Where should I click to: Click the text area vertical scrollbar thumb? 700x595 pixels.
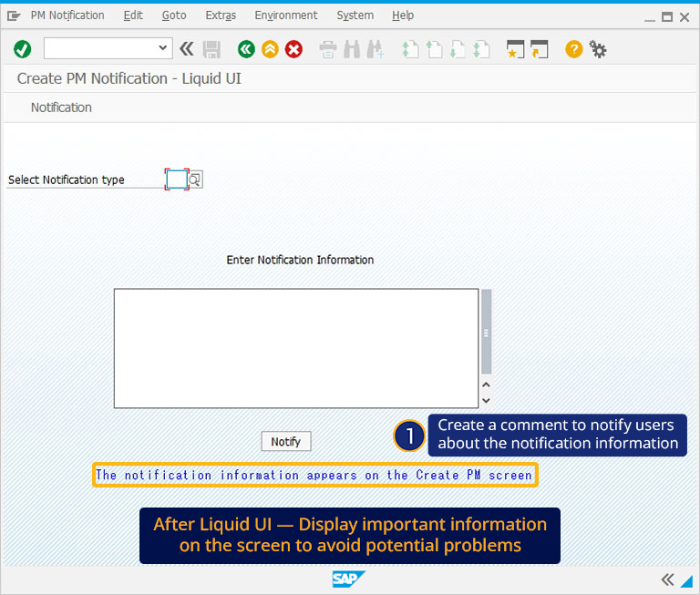[x=486, y=332]
